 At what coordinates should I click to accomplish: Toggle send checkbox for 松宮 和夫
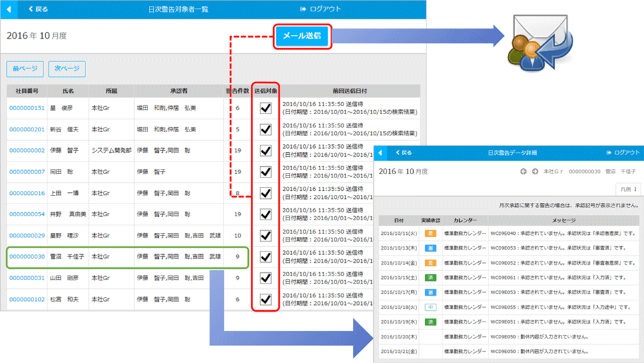click(x=266, y=299)
